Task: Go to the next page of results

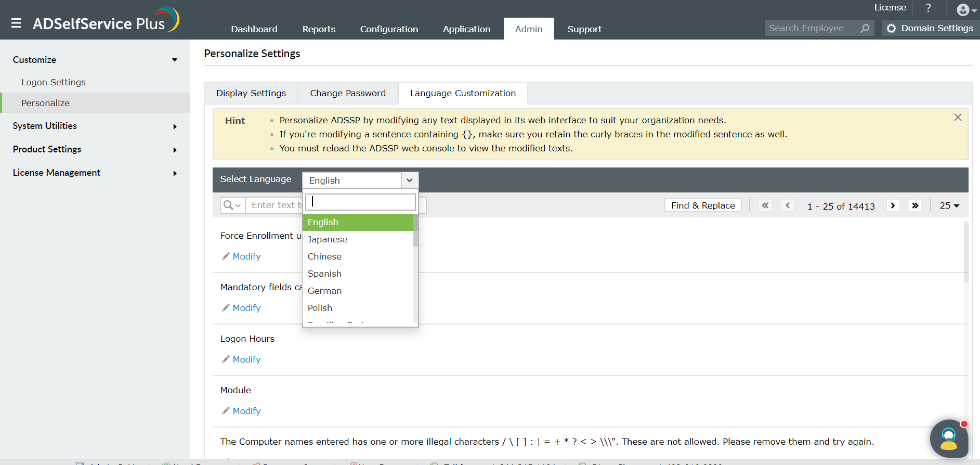Action: coord(893,205)
